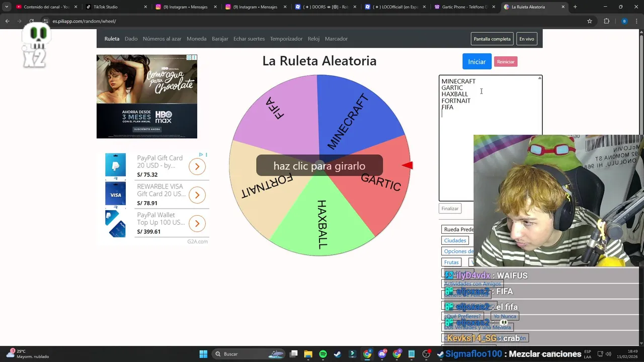Open the Windows Start menu
The image size is (644, 362).
click(x=203, y=354)
